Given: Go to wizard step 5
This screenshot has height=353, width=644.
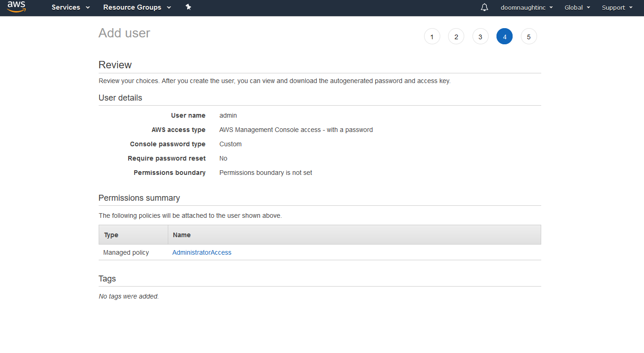Looking at the screenshot, I should point(529,36).
